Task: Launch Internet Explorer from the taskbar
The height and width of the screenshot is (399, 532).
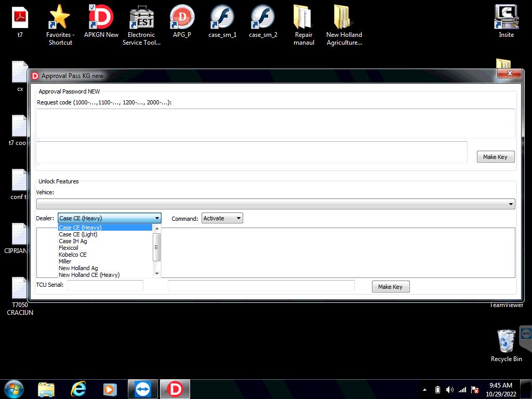Action: (78, 389)
